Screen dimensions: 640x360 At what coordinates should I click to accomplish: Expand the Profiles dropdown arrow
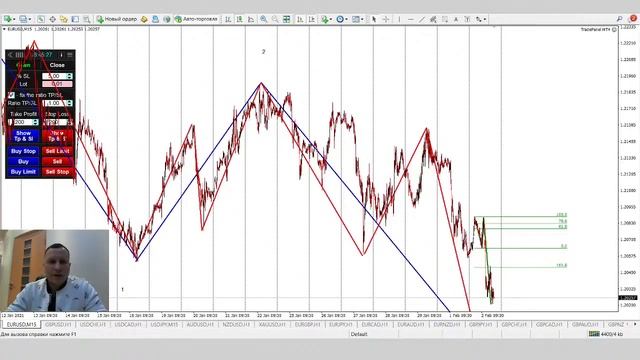(x=30, y=19)
